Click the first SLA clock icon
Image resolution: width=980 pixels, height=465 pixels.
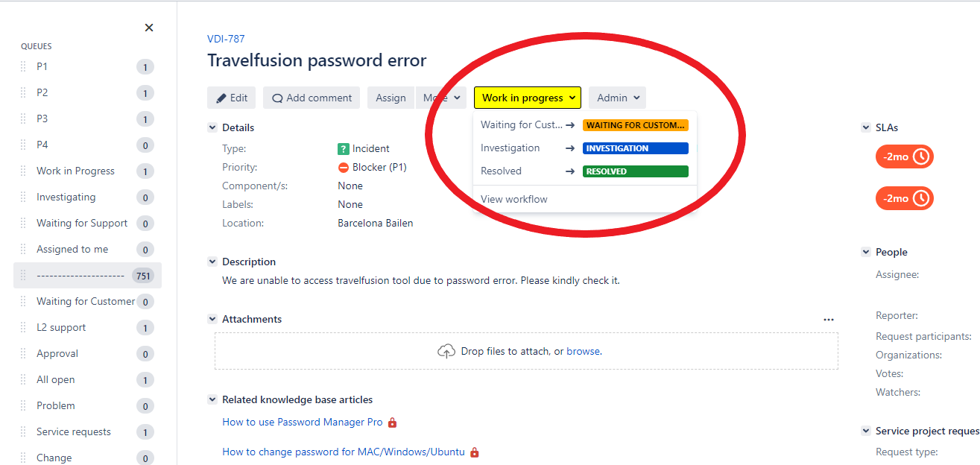tap(922, 156)
